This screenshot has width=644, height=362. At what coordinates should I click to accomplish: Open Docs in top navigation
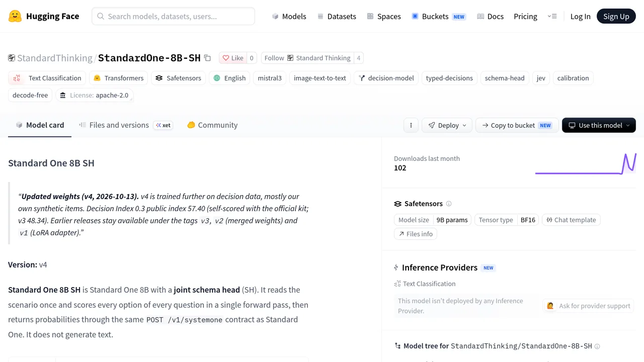pyautogui.click(x=490, y=16)
